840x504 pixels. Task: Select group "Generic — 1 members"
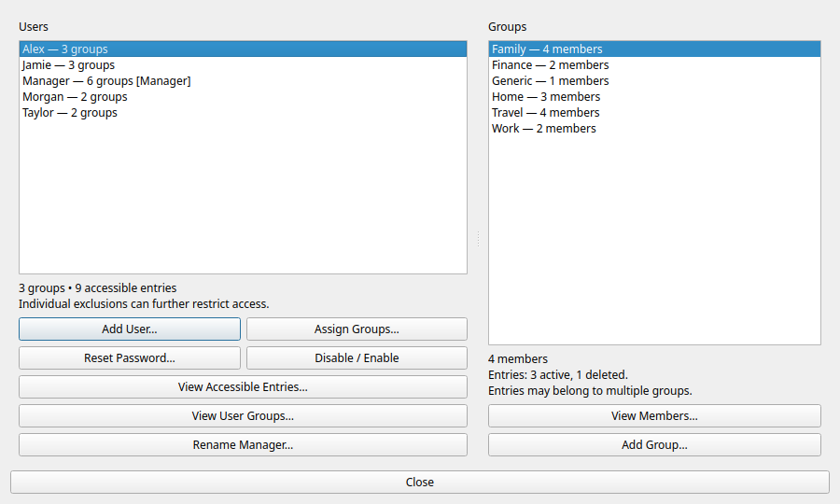pos(654,81)
